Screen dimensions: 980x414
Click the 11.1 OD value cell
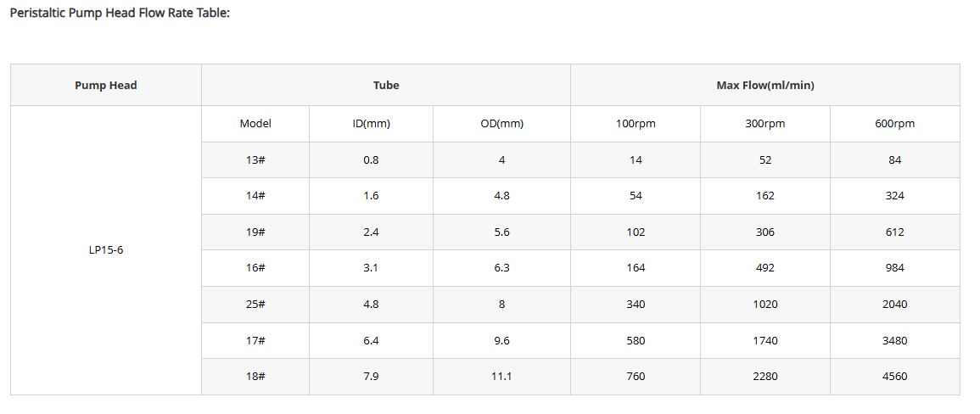tap(501, 378)
